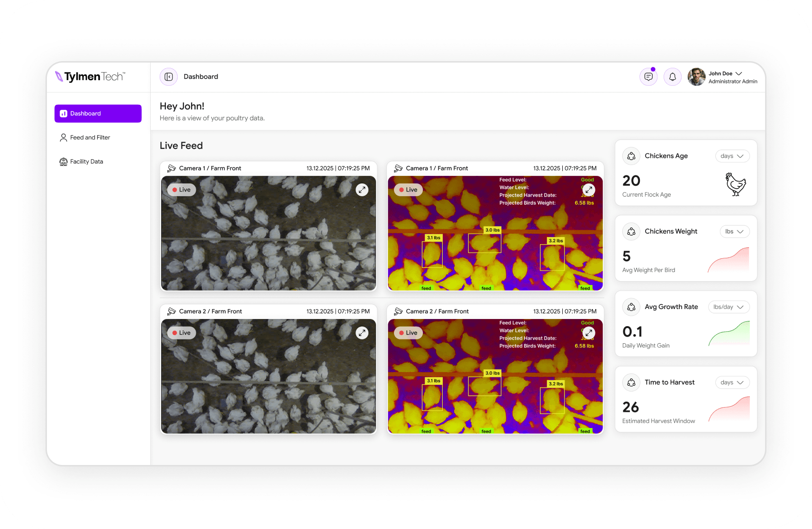The width and height of the screenshot is (812, 529).
Task: Open the Camera 1 normal video thumbnail
Action: [x=268, y=233]
